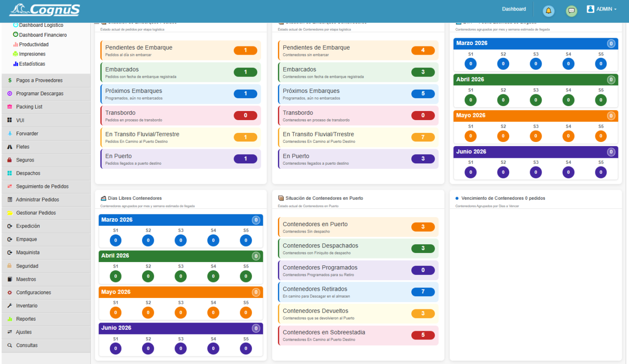629x364 pixels.
Task: Select Dashboard Financiero in sidebar
Action: (43, 35)
